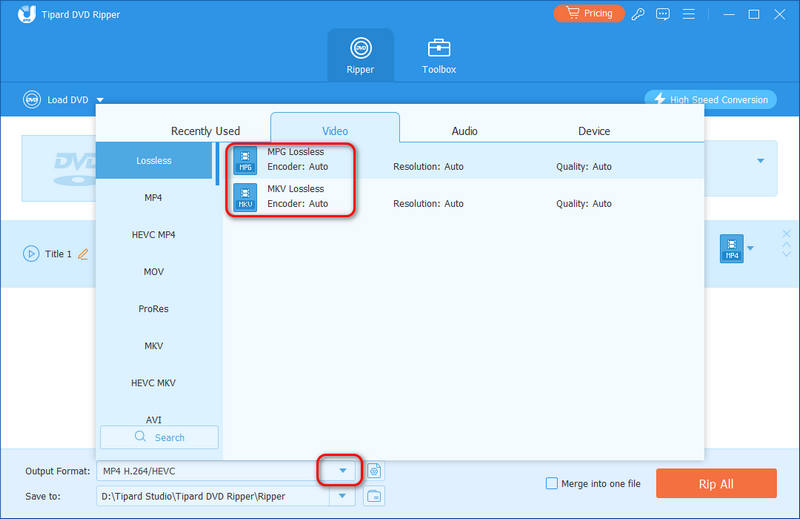Select the HEVC MKV format category
Screen dimensions: 800x519
(x=153, y=383)
